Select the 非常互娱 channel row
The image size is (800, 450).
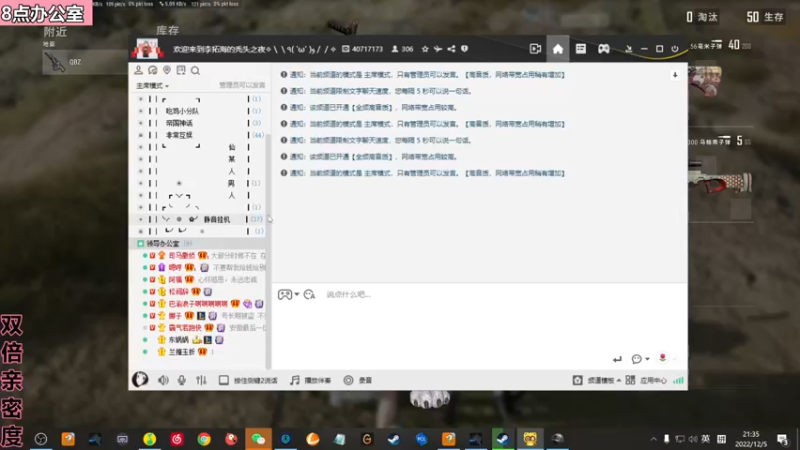point(199,135)
